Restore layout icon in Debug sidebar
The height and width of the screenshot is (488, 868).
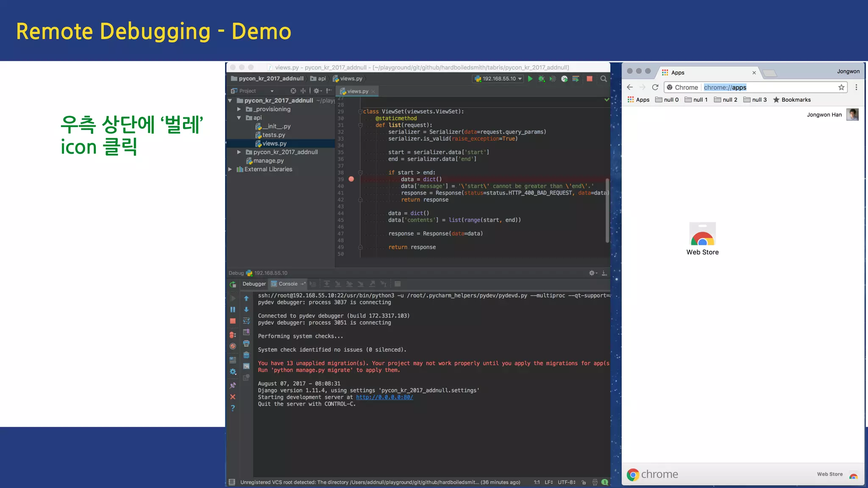click(x=233, y=360)
